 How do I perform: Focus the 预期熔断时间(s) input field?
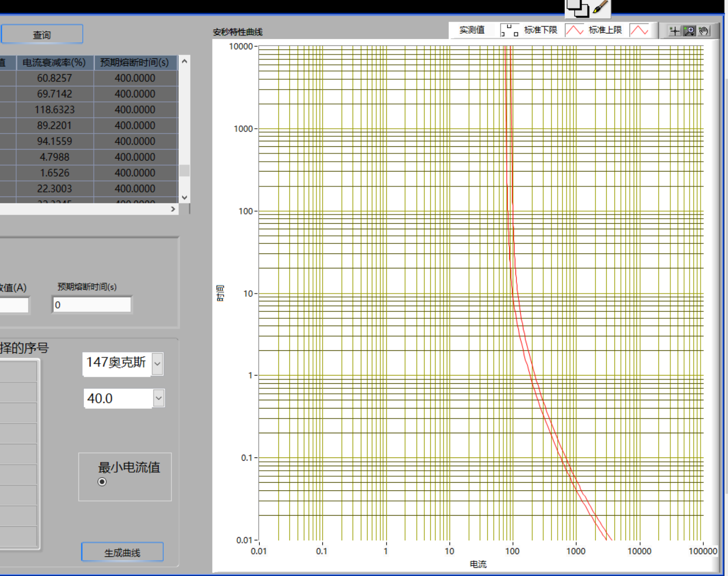tap(92, 305)
